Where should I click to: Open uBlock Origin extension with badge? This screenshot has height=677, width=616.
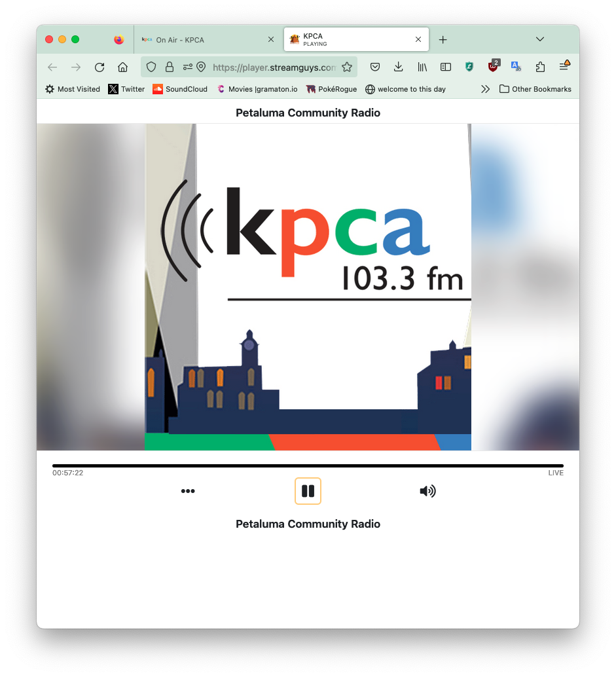tap(494, 65)
